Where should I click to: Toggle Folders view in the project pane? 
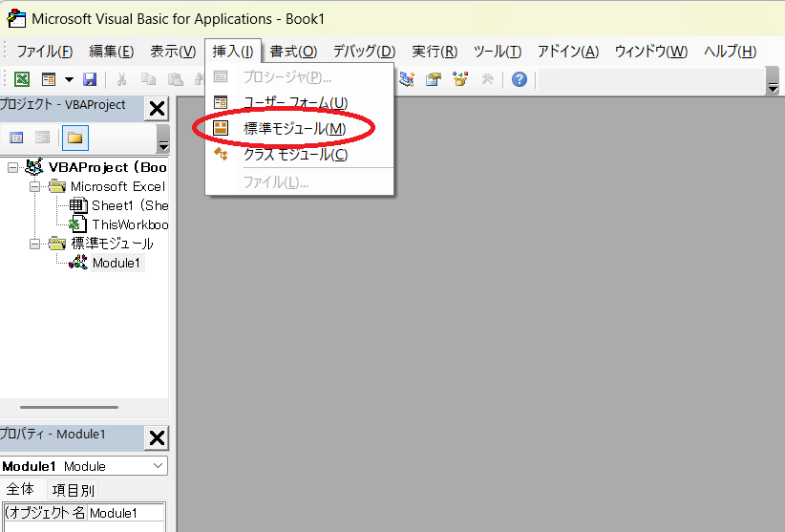click(x=74, y=138)
